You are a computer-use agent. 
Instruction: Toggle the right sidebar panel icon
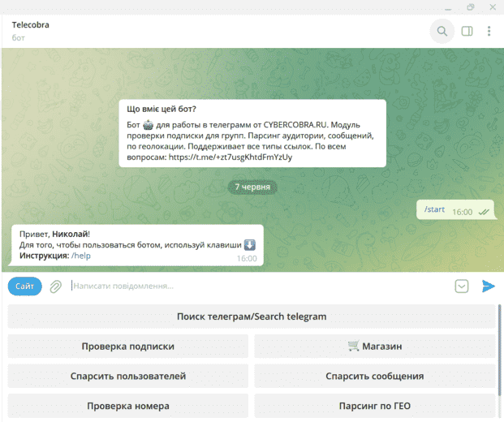click(467, 31)
